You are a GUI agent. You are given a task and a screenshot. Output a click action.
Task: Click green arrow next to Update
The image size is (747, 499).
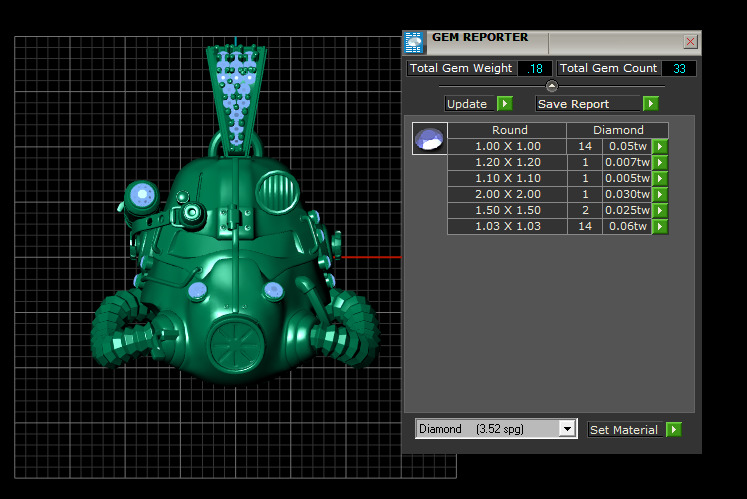pos(505,103)
